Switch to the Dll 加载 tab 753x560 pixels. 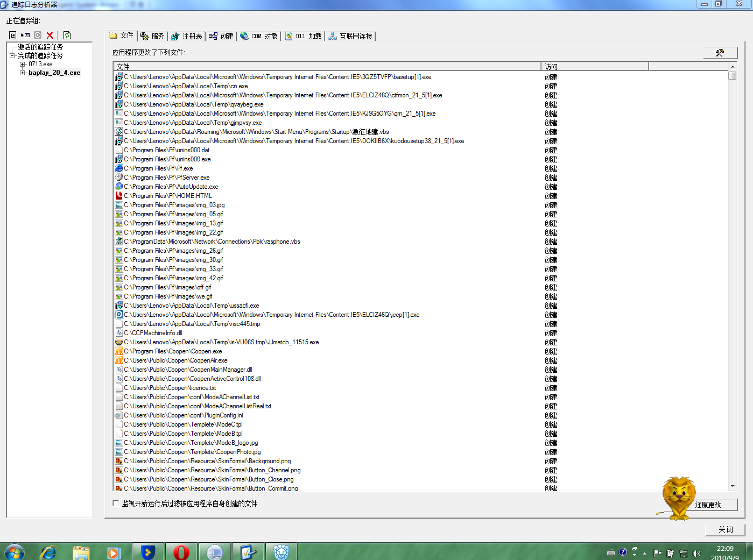click(x=304, y=36)
